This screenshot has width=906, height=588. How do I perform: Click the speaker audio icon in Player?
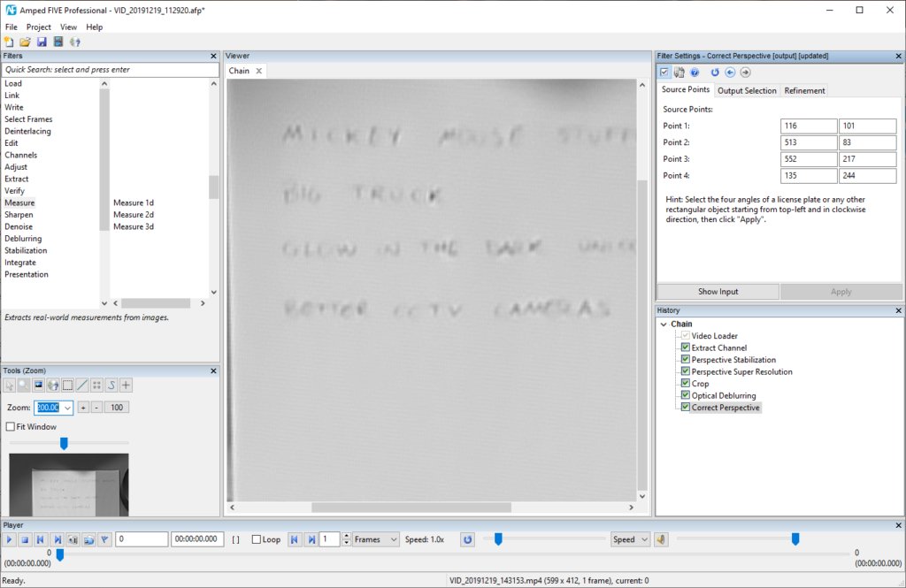(x=661, y=539)
